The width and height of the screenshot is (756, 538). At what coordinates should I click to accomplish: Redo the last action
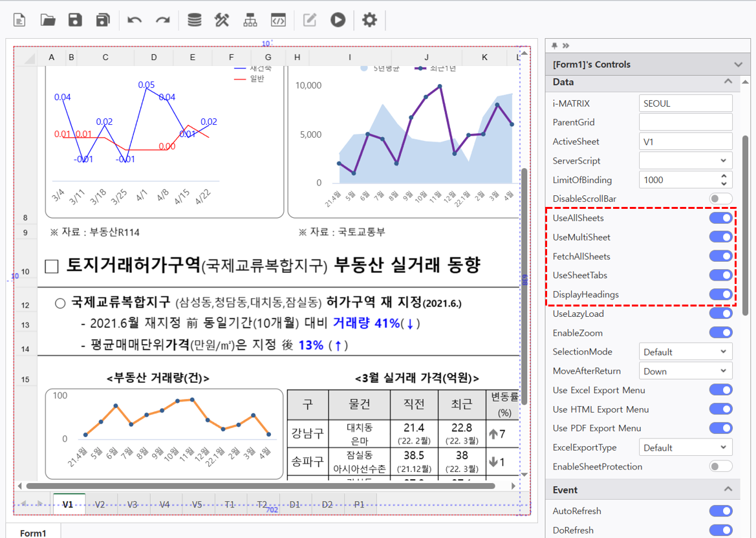coord(163,20)
